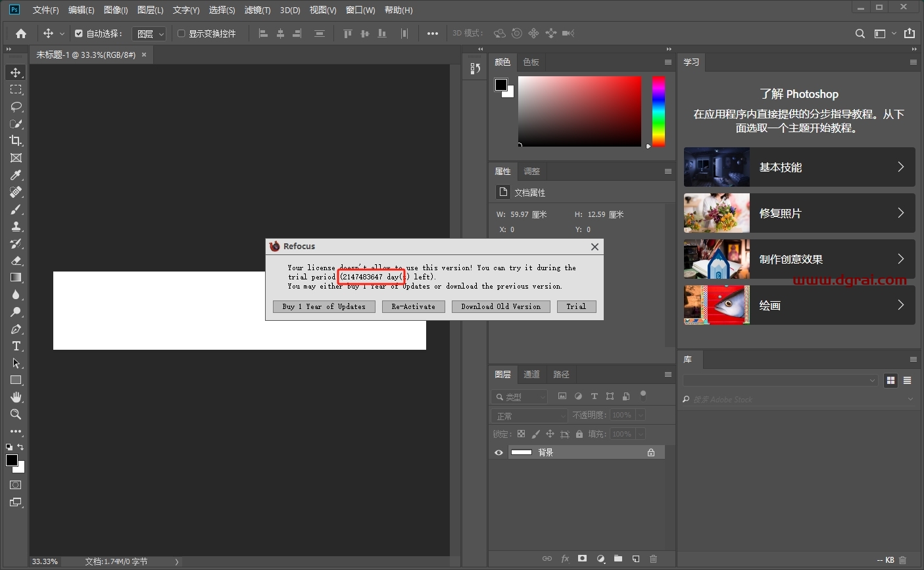The width and height of the screenshot is (924, 570).
Task: Select the Rectangular Marquee tool
Action: (16, 89)
